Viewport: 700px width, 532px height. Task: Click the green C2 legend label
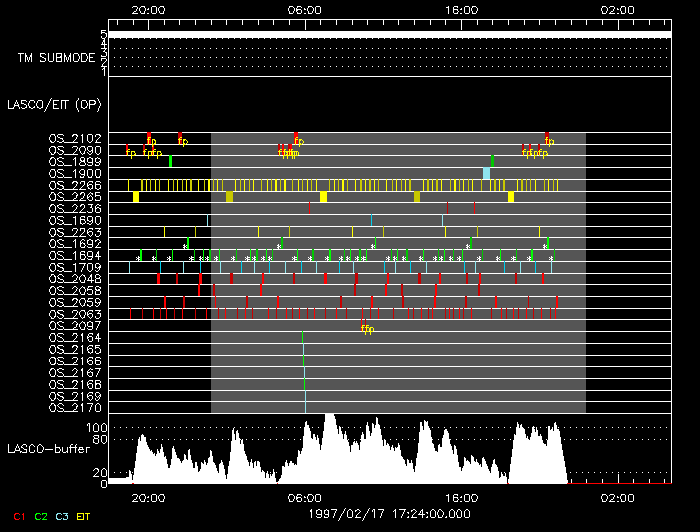[41, 516]
